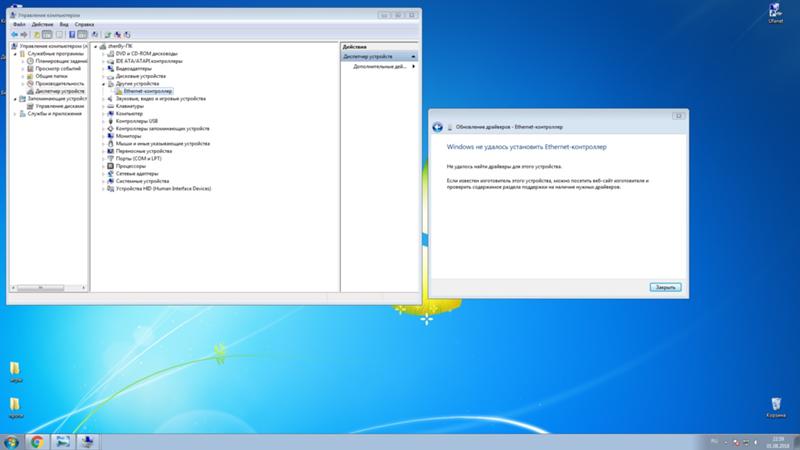Image resolution: width=800 pixels, height=450 pixels.
Task: Click the Производительность icon in left tree
Action: click(x=30, y=83)
